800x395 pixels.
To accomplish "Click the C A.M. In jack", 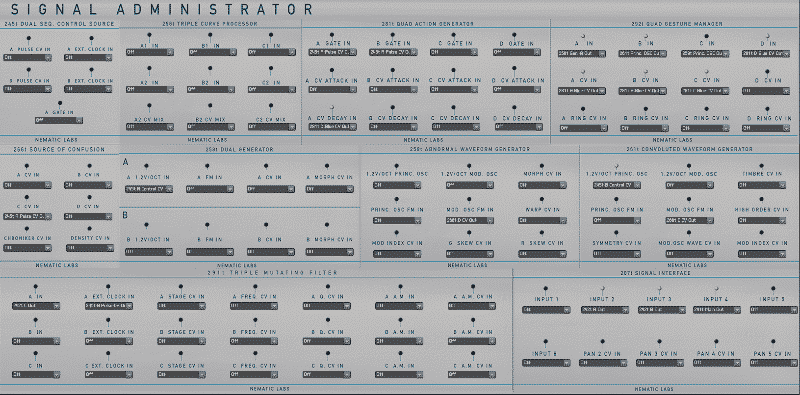I will (401, 353).
